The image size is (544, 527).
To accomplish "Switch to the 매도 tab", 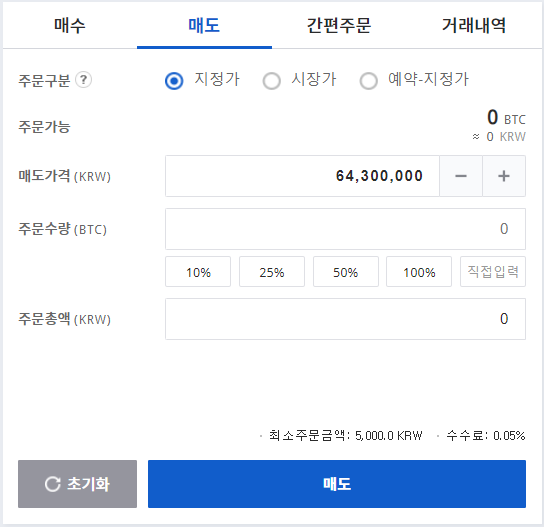I will (x=204, y=25).
